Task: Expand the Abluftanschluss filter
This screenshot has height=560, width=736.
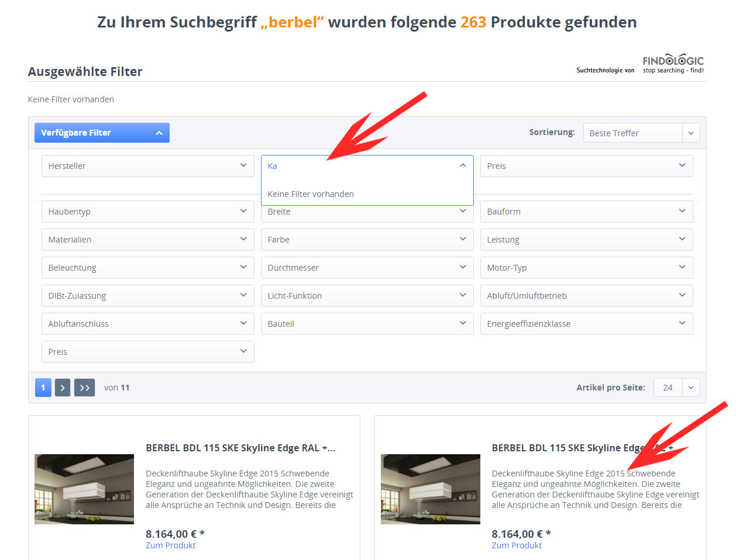Action: pyautogui.click(x=148, y=324)
